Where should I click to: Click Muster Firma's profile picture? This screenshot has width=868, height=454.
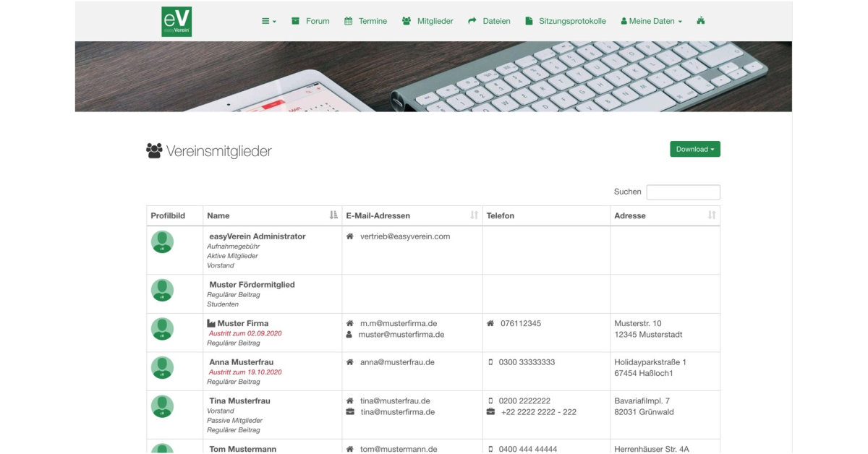tap(162, 329)
